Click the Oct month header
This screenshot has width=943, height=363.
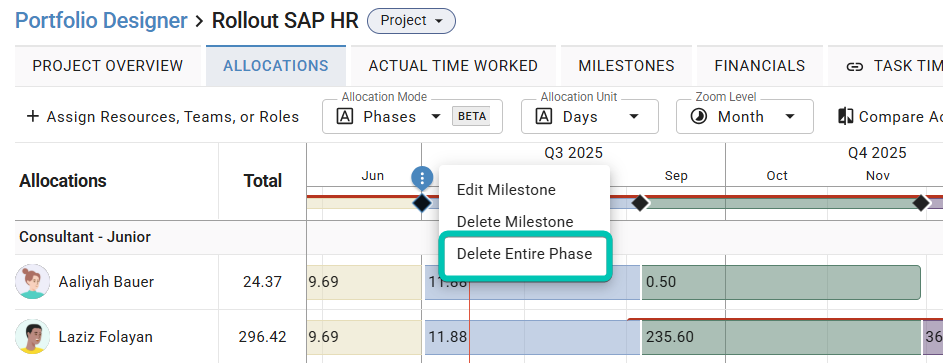[x=777, y=176]
